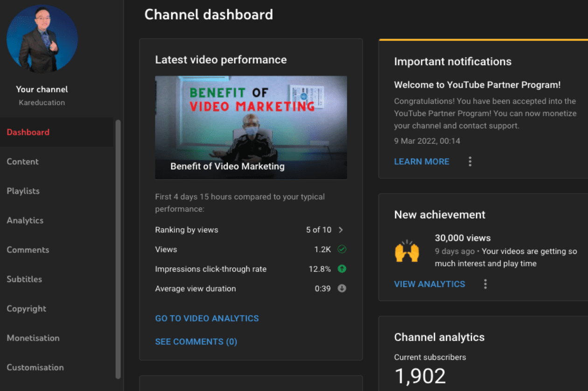Click the 1,902 current subscribers count
588x391 pixels.
pyautogui.click(x=420, y=376)
